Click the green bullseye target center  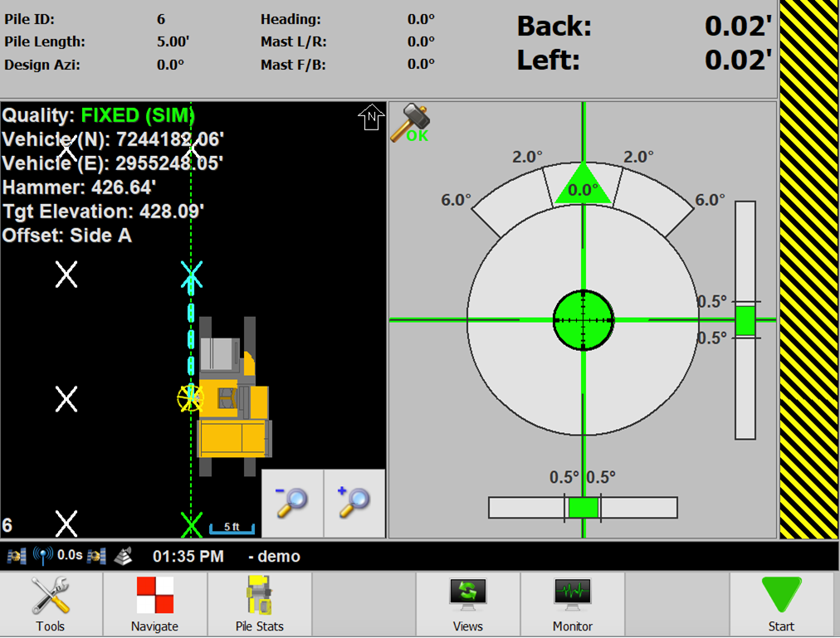click(584, 319)
